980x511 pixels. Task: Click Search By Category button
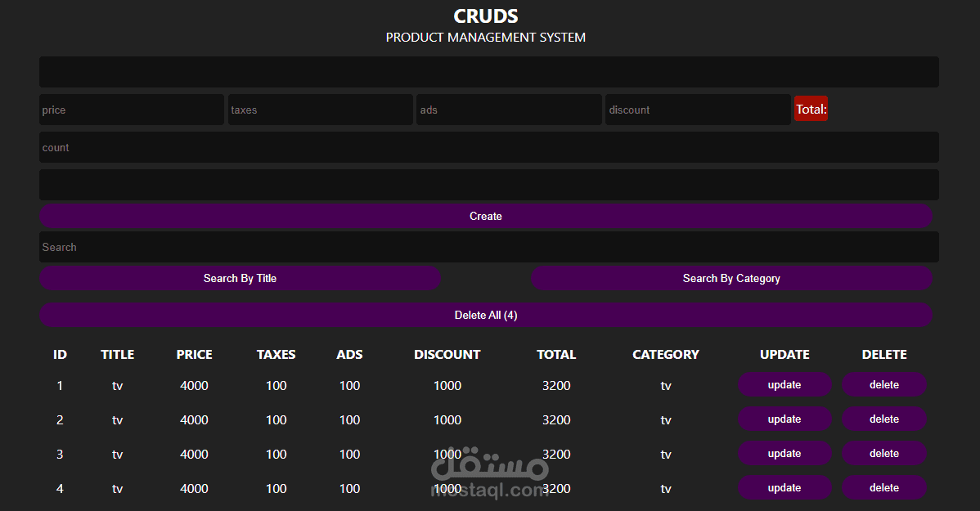tap(731, 278)
